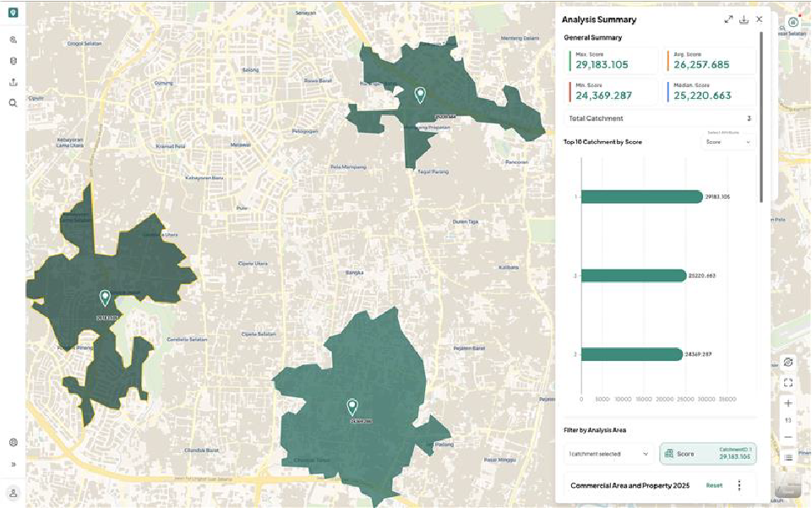Expand the sidebar with the double chevron
812x508 pixels.
(14, 465)
